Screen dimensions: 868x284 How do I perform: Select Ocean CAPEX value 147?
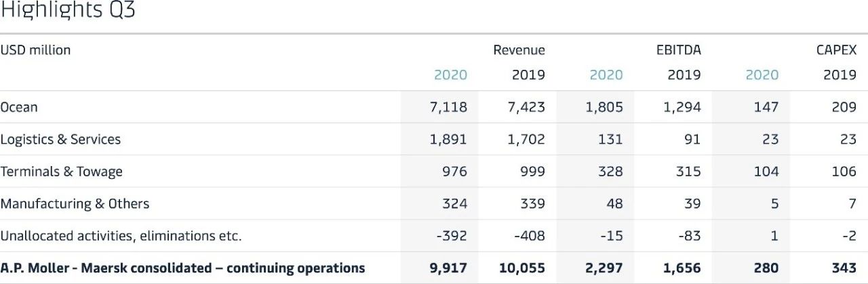pos(766,107)
